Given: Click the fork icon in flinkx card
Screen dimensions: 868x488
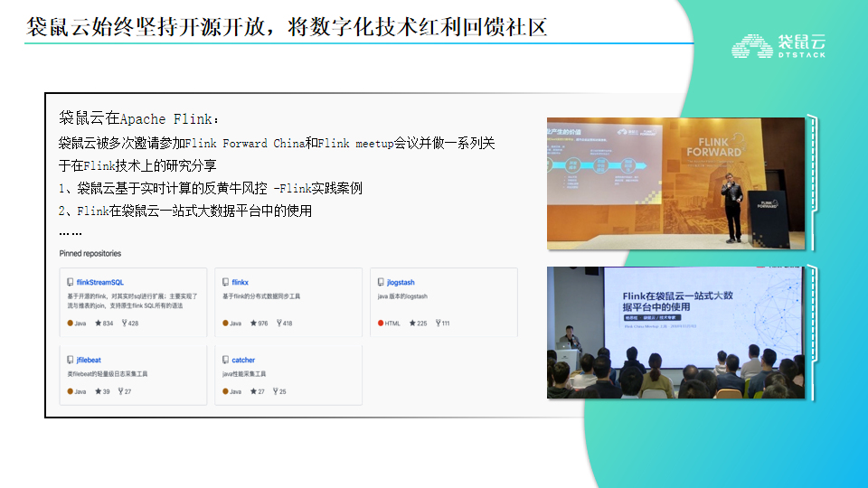Looking at the screenshot, I should [x=279, y=324].
